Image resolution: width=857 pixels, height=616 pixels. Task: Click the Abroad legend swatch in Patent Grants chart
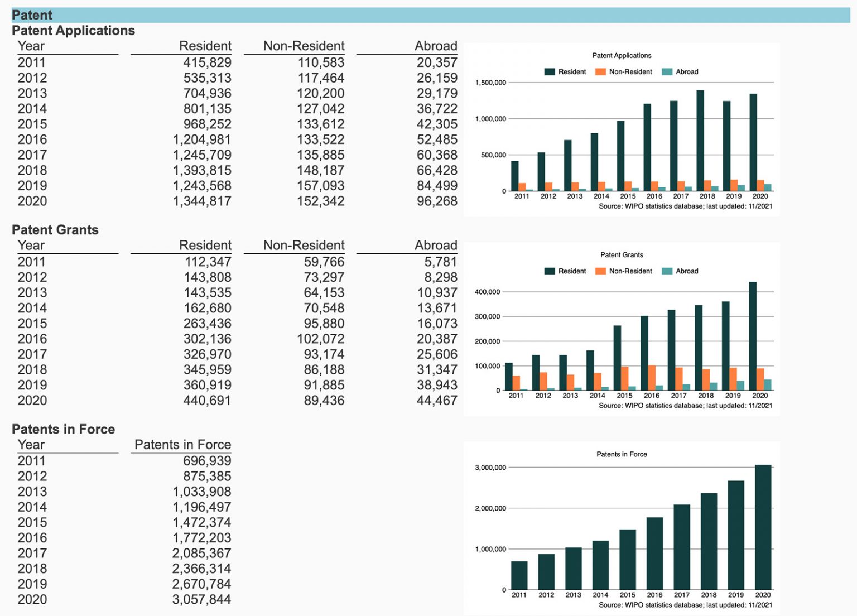(x=667, y=271)
